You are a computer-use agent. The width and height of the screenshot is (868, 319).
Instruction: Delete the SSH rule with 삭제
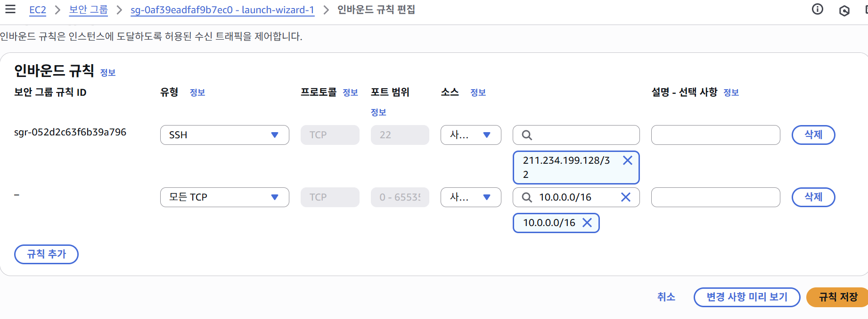[x=813, y=135]
